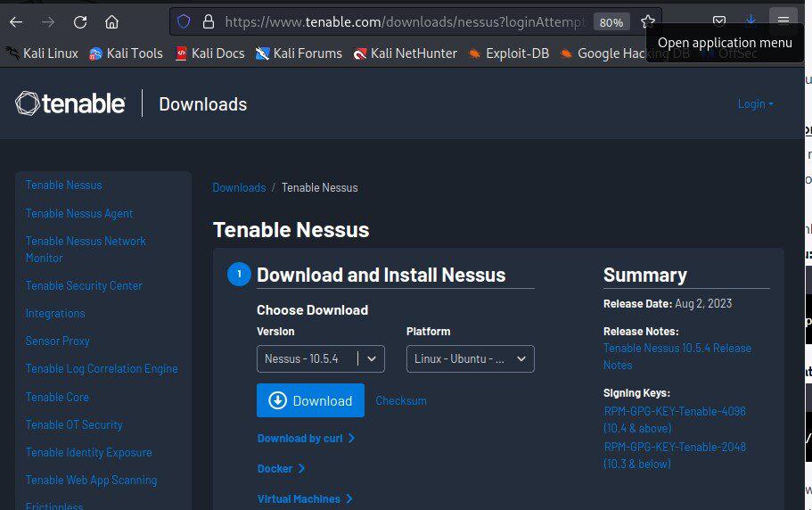The height and width of the screenshot is (510, 812).
Task: Open the Exploit-DB bookmark
Action: point(508,53)
